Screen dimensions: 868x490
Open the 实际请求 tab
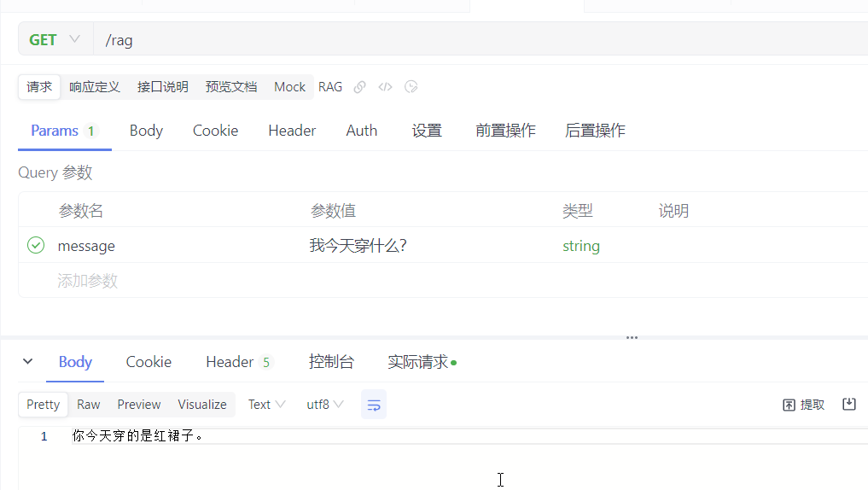(x=422, y=362)
